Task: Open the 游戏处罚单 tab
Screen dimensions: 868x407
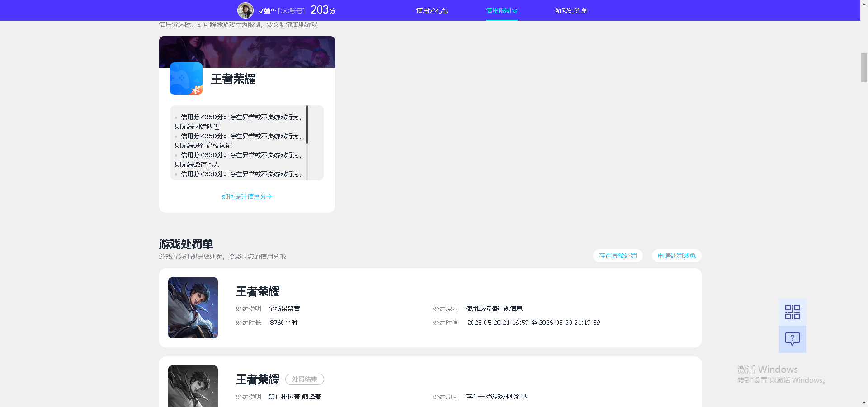Action: [571, 10]
